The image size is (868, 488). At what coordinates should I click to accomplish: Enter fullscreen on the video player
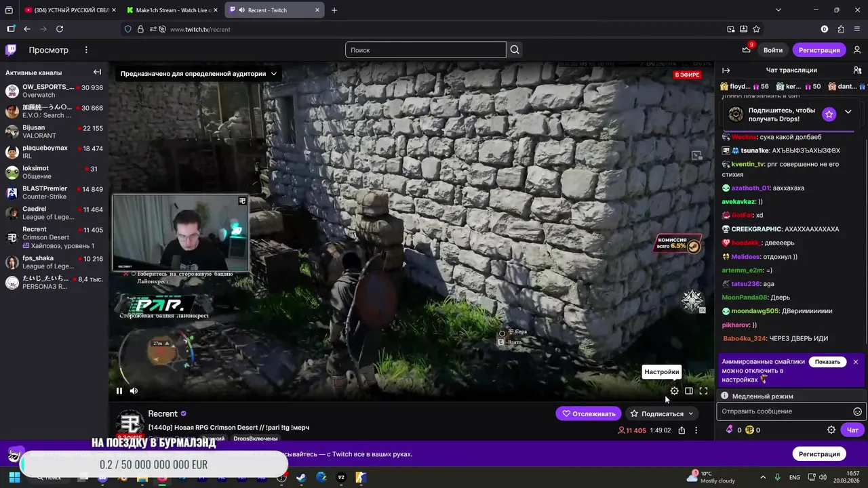(703, 390)
